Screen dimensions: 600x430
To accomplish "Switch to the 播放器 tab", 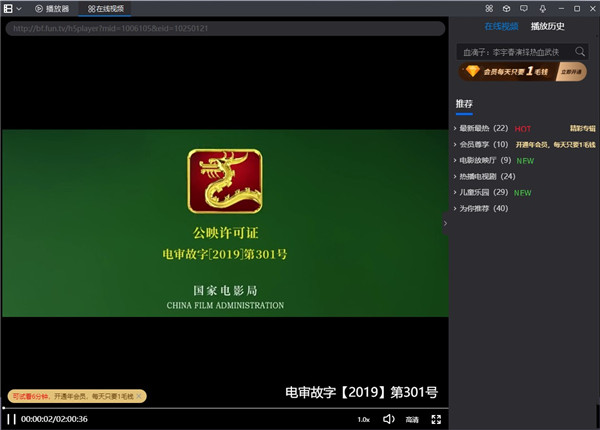I will coord(52,8).
